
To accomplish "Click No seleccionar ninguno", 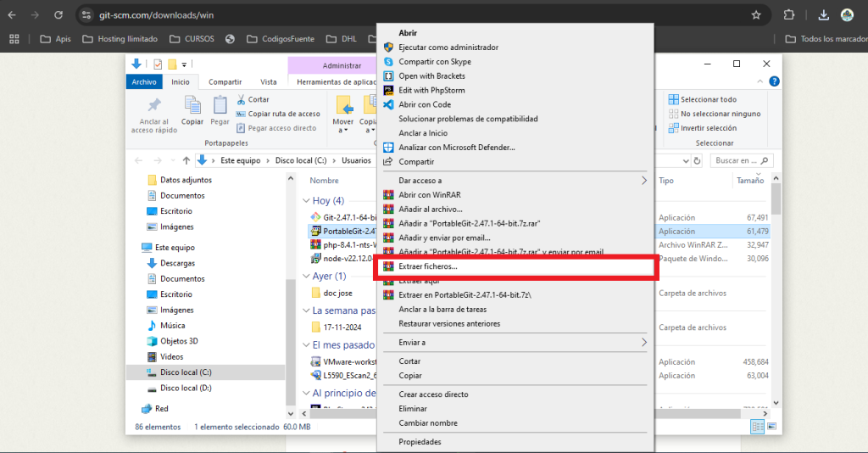I will 715,114.
